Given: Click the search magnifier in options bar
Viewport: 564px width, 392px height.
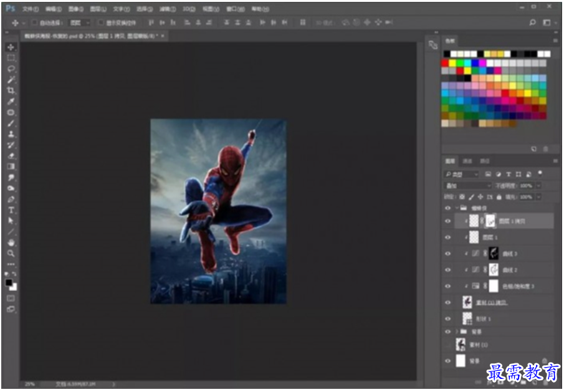Looking at the screenshot, I should (533, 22).
